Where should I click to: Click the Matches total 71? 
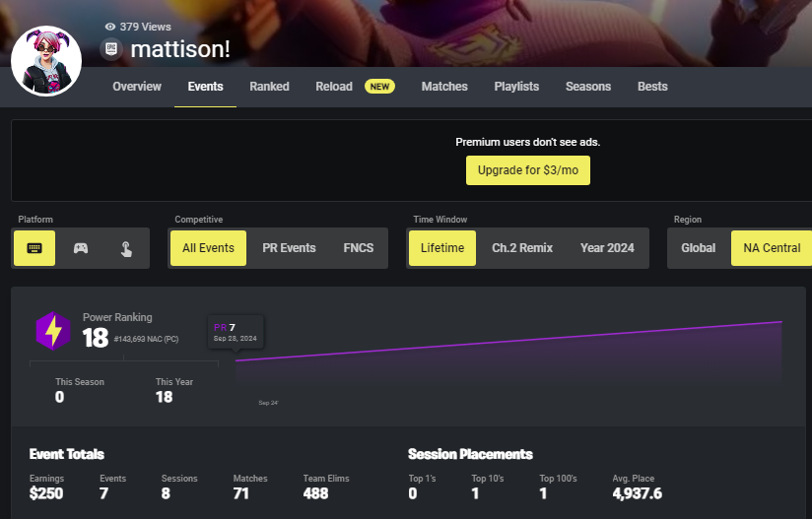[x=240, y=493]
